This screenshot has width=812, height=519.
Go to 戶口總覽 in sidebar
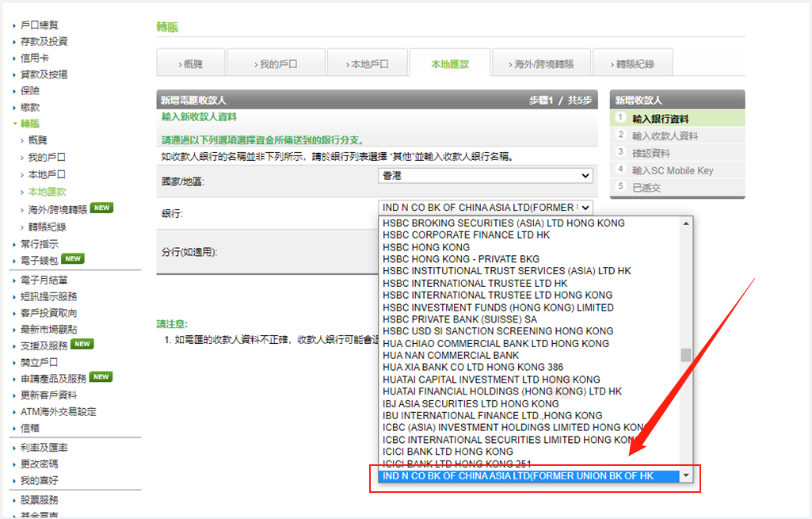coord(40,25)
